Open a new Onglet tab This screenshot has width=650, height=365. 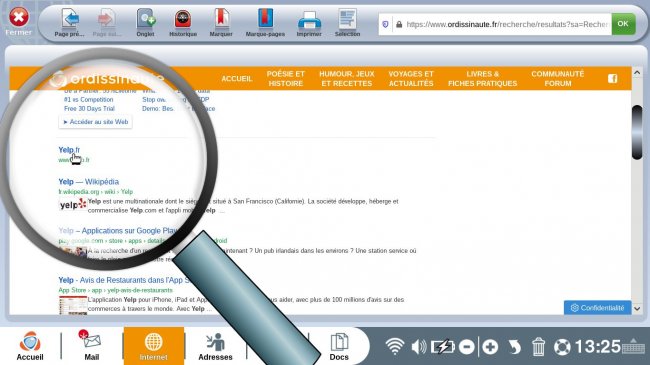pos(146,23)
